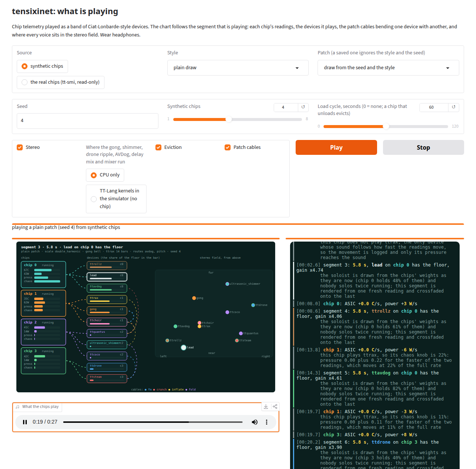The height and width of the screenshot is (469, 476).
Task: Select the 'CPU only' radio option
Action: 105,175
